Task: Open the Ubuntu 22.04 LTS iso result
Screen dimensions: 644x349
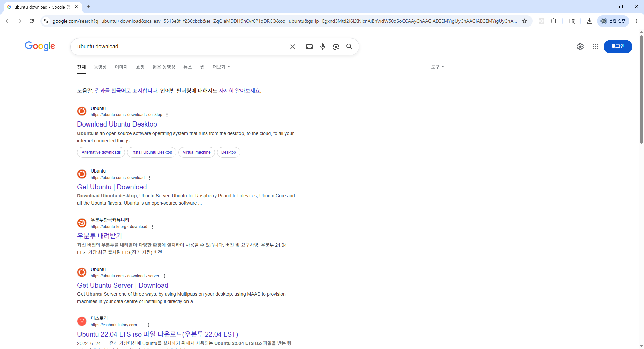Action: pos(158,334)
